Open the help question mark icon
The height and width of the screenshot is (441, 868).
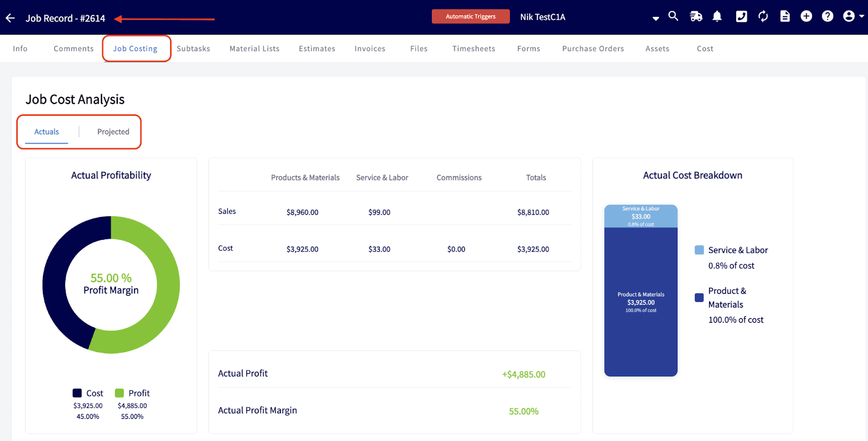pos(827,16)
